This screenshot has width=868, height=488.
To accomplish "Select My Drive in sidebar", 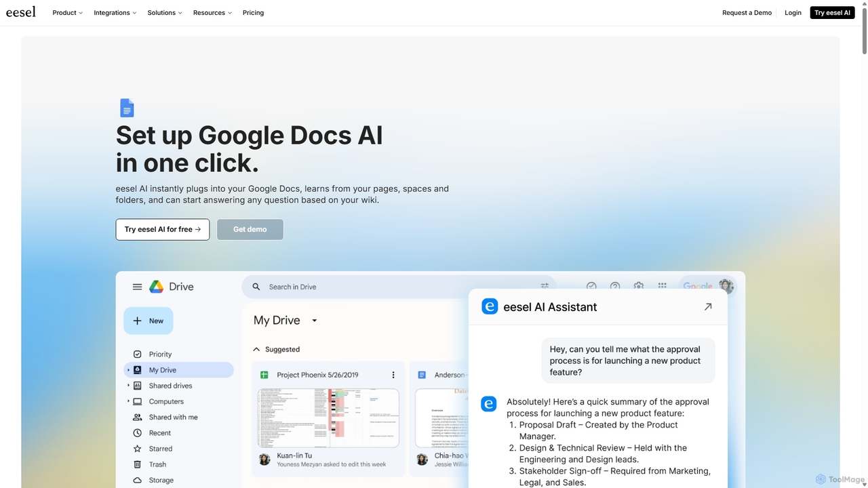I will pyautogui.click(x=179, y=370).
